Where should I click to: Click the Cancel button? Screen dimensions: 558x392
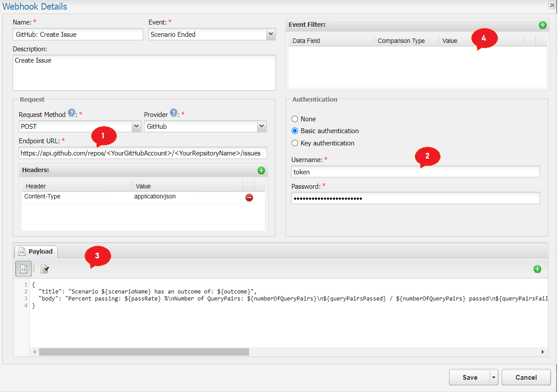[526, 377]
